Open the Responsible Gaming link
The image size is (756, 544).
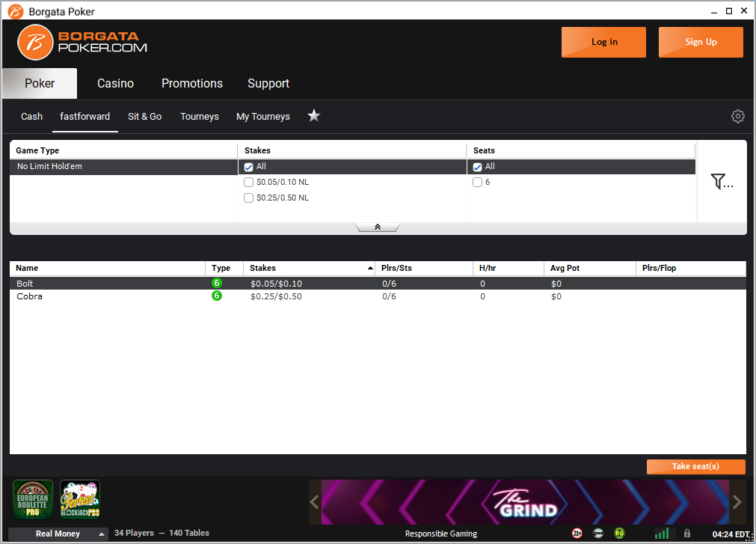(441, 534)
